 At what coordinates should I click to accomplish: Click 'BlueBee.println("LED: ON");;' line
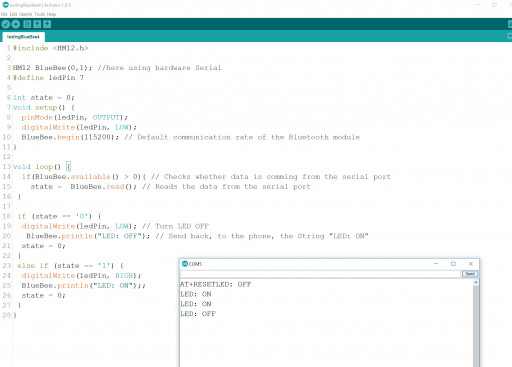(84, 286)
